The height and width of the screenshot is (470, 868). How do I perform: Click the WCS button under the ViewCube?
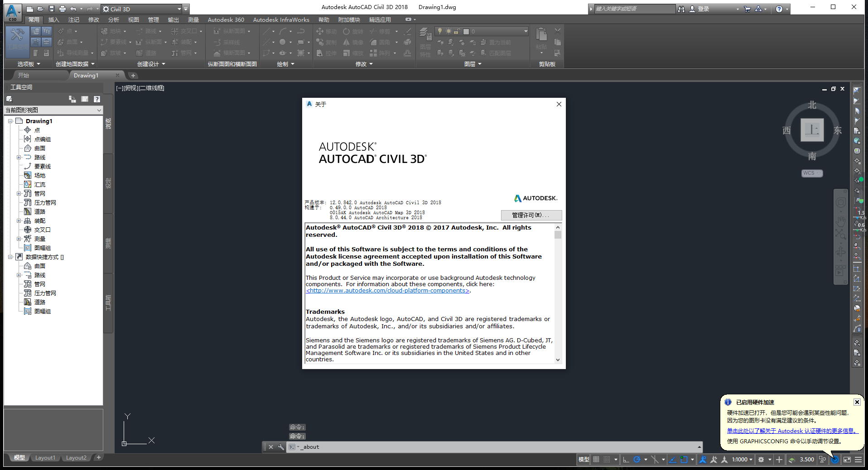coord(810,173)
